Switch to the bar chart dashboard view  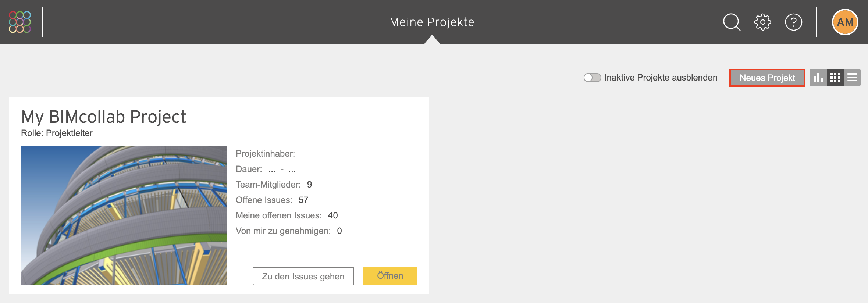click(x=818, y=78)
